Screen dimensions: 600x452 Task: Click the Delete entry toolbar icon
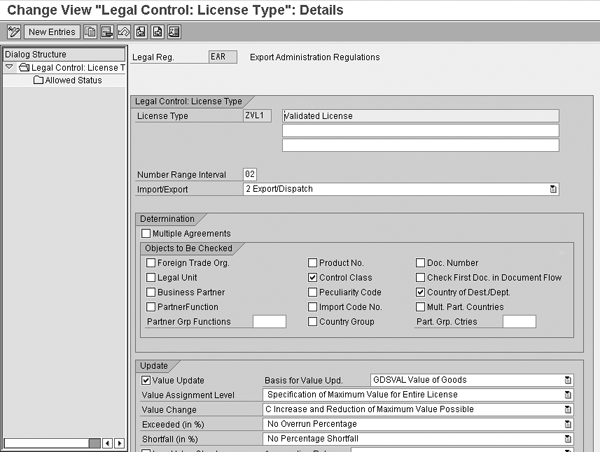click(x=104, y=32)
